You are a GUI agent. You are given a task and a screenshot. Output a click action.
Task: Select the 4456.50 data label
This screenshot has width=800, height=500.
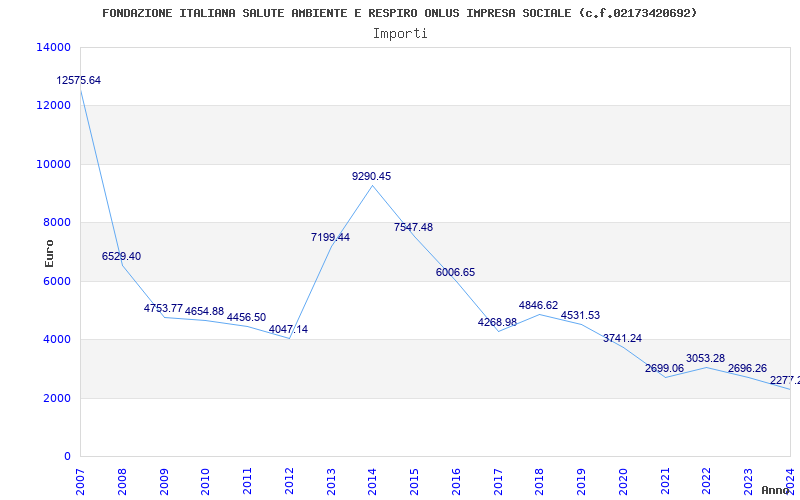(246, 317)
